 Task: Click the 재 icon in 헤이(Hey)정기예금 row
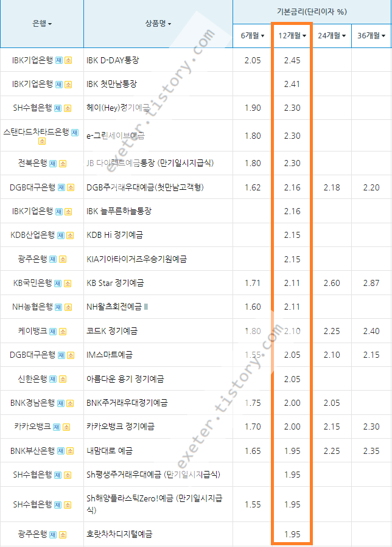coord(58,108)
